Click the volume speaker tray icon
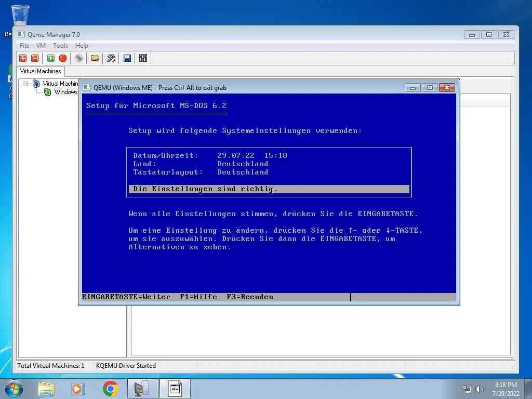Image resolution: width=532 pixels, height=399 pixels. click(x=480, y=389)
